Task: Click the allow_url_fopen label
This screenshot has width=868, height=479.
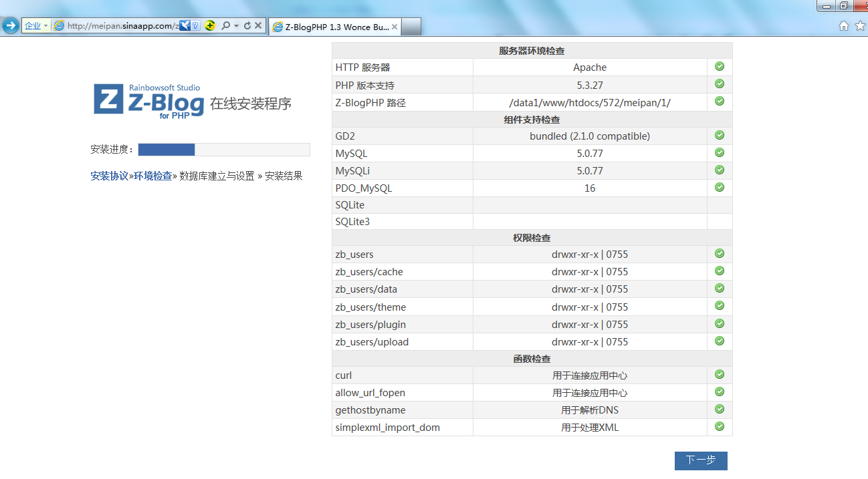Action: tap(370, 393)
